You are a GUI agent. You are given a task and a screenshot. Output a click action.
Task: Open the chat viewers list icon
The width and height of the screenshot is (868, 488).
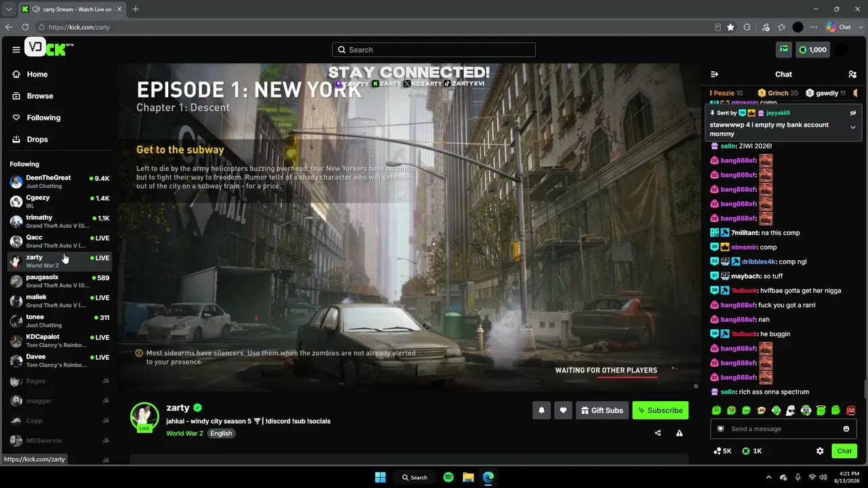click(852, 75)
